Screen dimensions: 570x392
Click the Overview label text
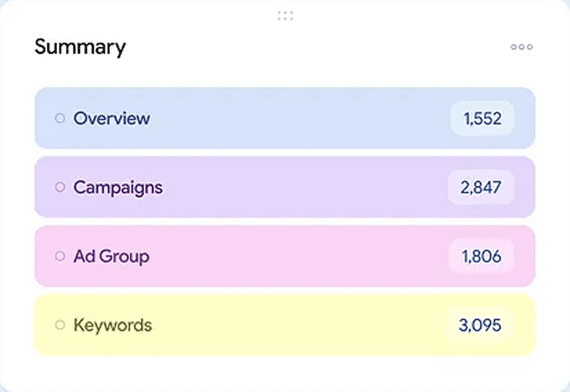click(x=112, y=118)
